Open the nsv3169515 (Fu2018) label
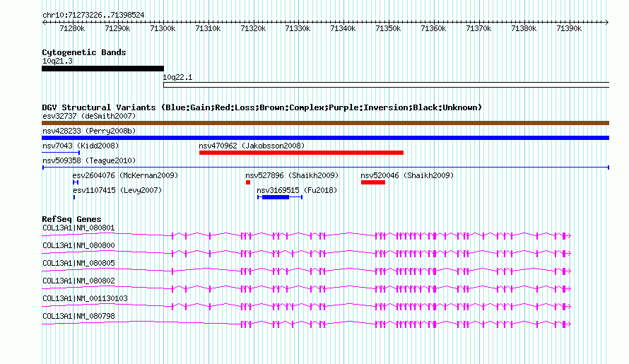The width and height of the screenshot is (629, 364). (297, 191)
